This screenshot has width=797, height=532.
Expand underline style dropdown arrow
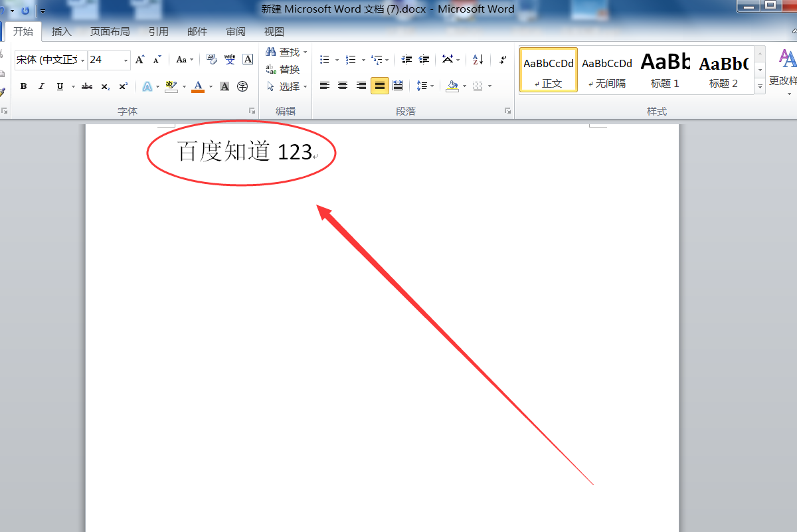coord(73,86)
